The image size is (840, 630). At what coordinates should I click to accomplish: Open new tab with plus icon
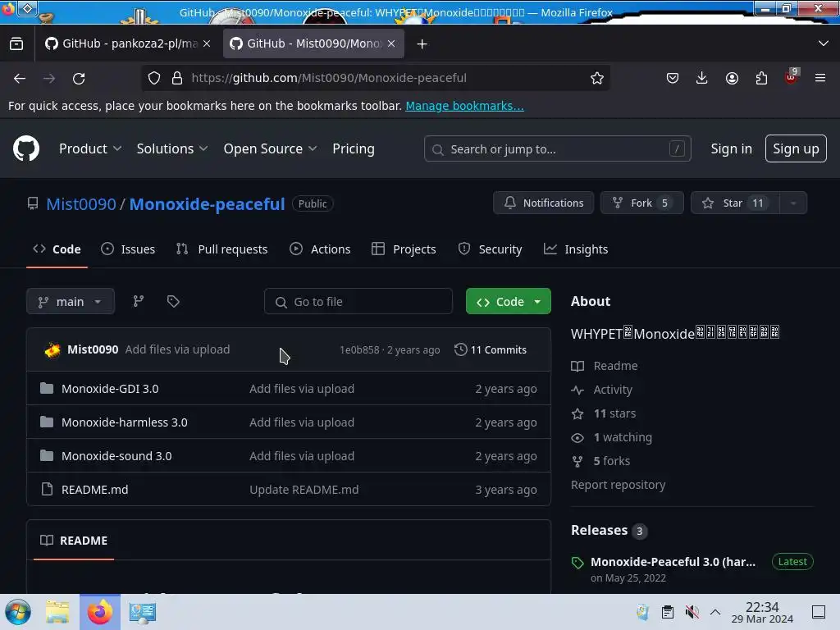click(x=422, y=44)
